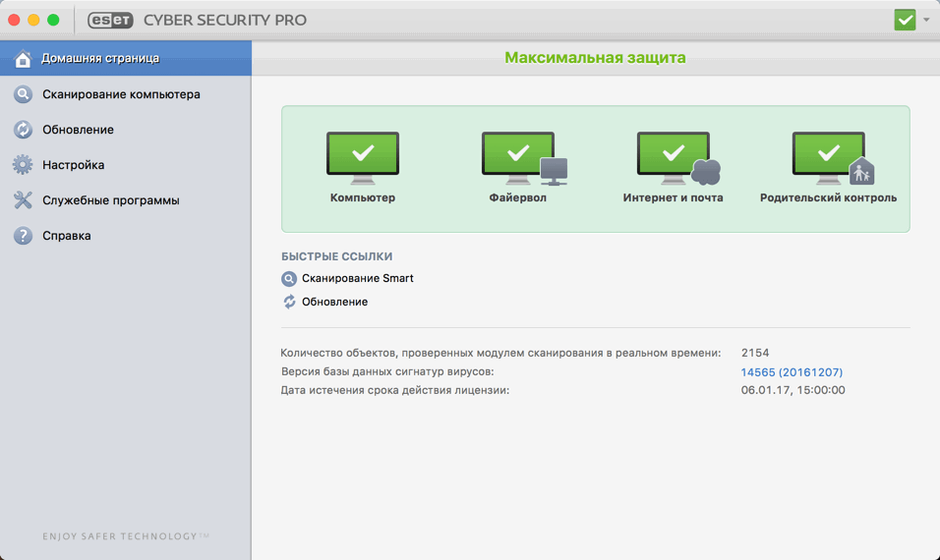Screen dimensions: 940x560
Task: Open Справка help section
Action: (125, 236)
